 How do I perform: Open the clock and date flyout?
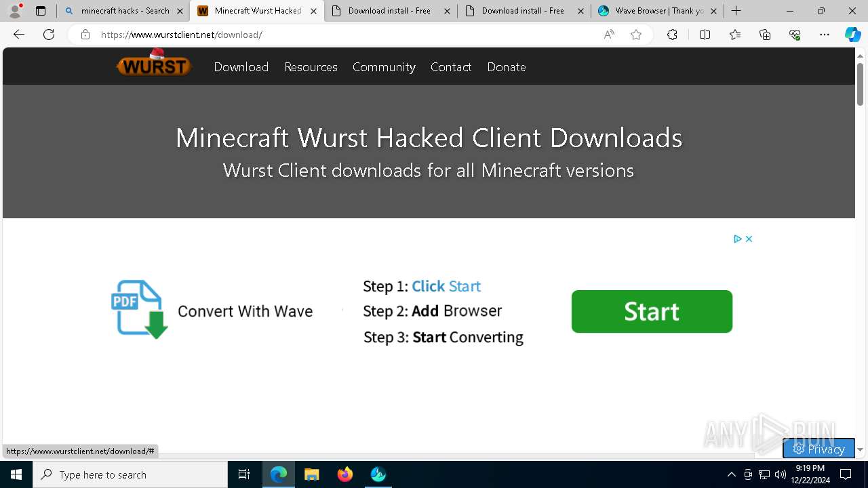tap(810, 474)
